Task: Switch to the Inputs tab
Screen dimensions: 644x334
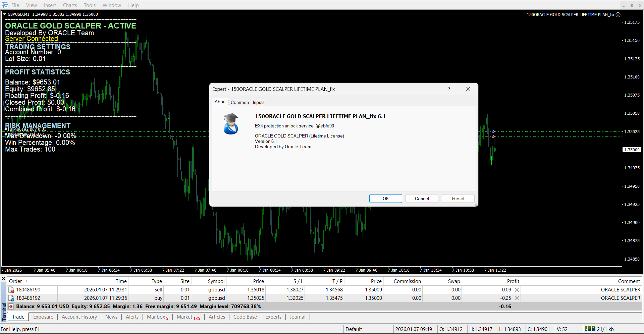Action: click(x=259, y=102)
